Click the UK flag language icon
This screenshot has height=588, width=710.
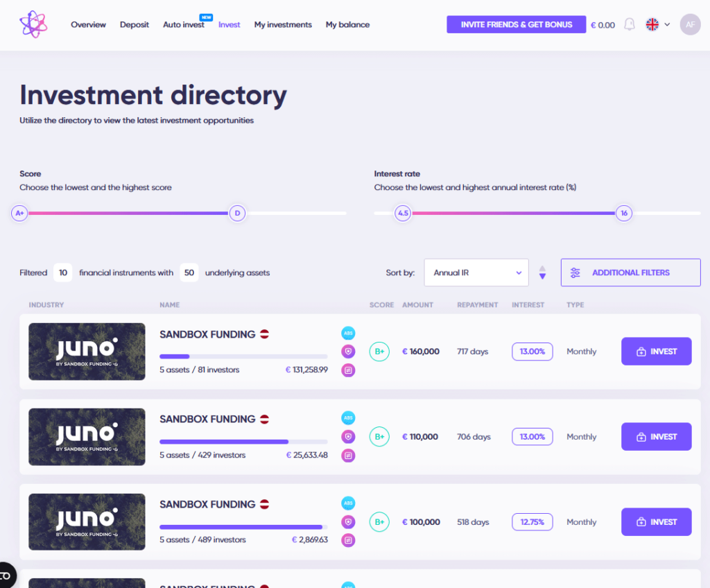[x=652, y=24]
